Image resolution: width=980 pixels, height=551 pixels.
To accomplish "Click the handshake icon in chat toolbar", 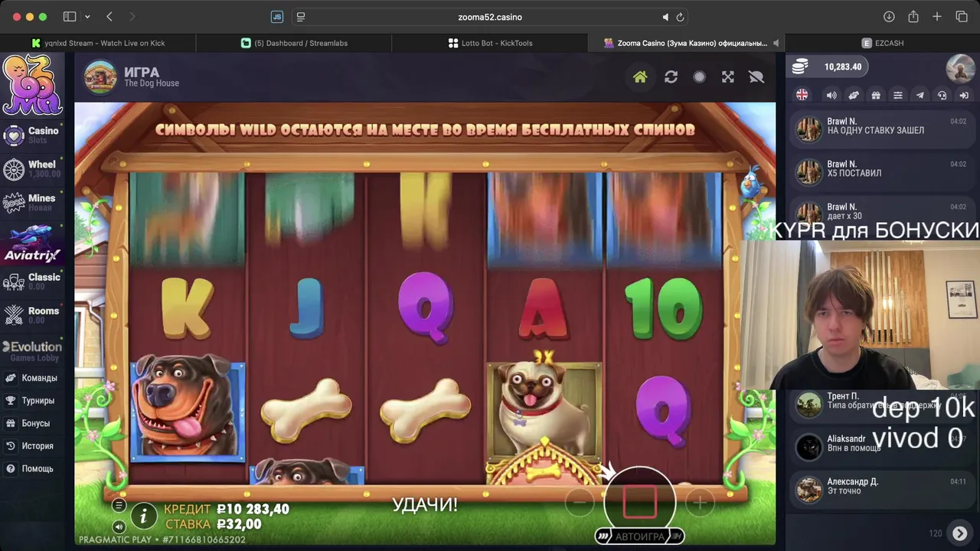I will pyautogui.click(x=853, y=95).
